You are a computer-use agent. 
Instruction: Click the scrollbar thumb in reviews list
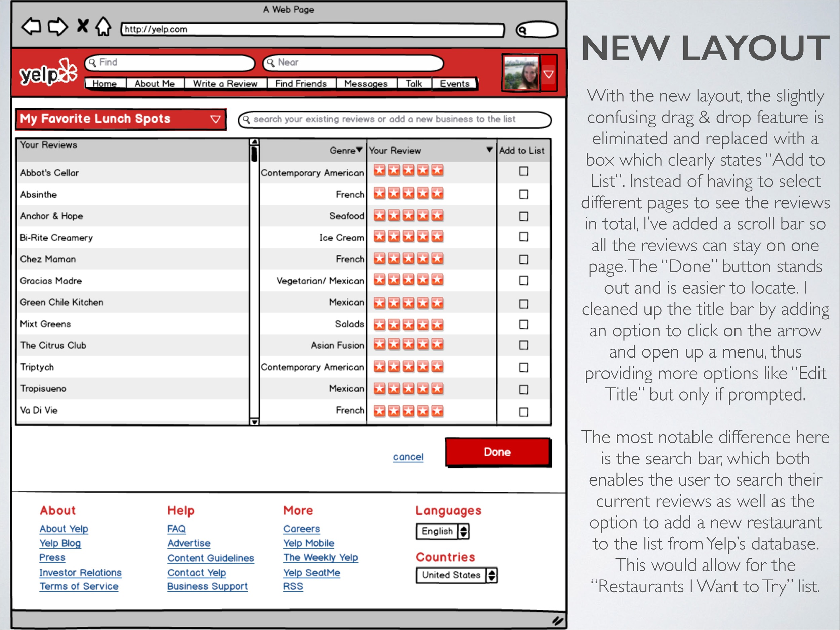[254, 154]
